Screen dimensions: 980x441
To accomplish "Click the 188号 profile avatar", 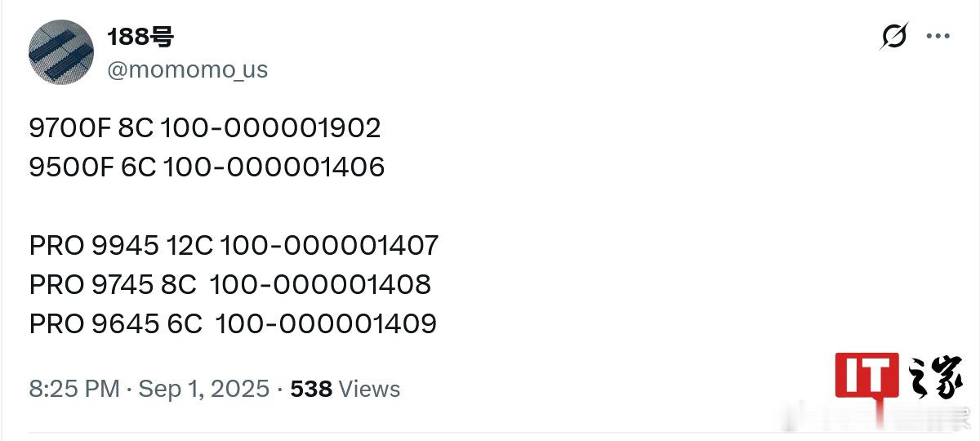I will point(61,51).
